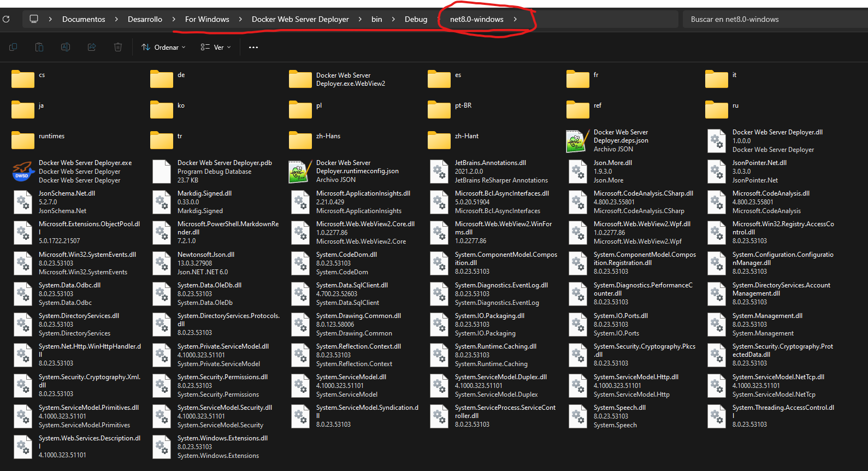Select Docker Web Server Deployer.pdb file icon
The image size is (868, 471).
(162, 171)
